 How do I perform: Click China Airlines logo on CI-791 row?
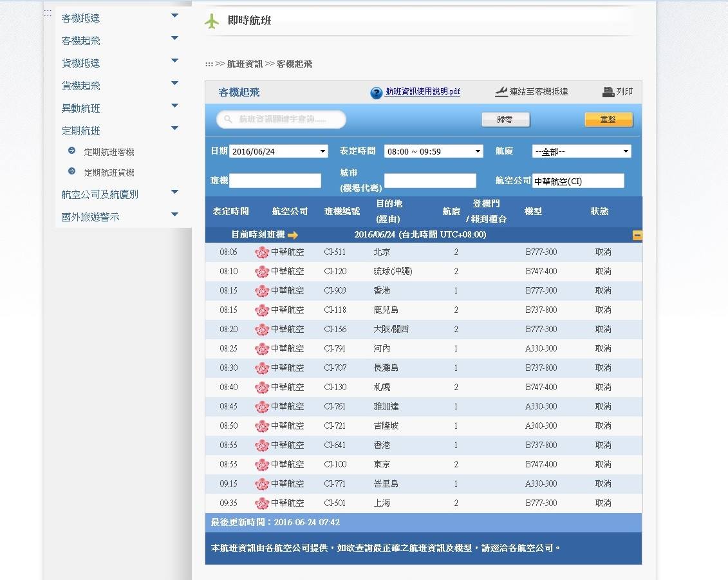[x=262, y=349]
